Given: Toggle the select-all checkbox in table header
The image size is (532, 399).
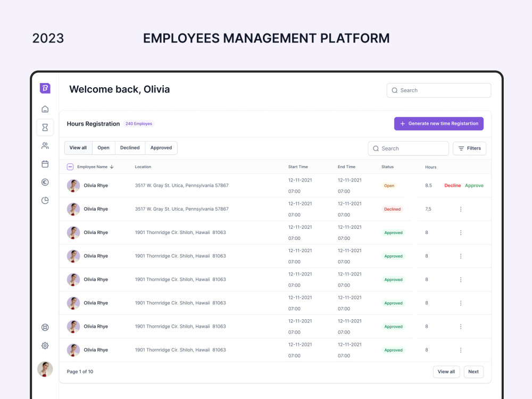Looking at the screenshot, I should click(70, 167).
